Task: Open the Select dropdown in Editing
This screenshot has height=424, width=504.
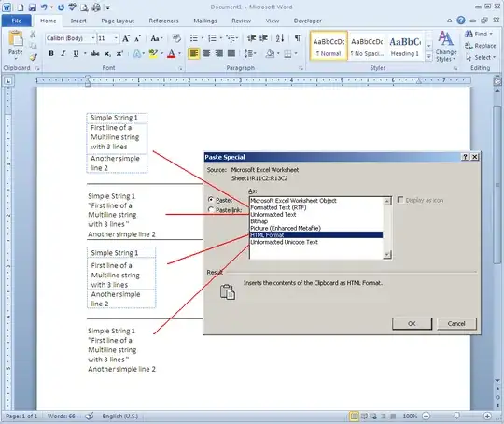Action: click(481, 58)
